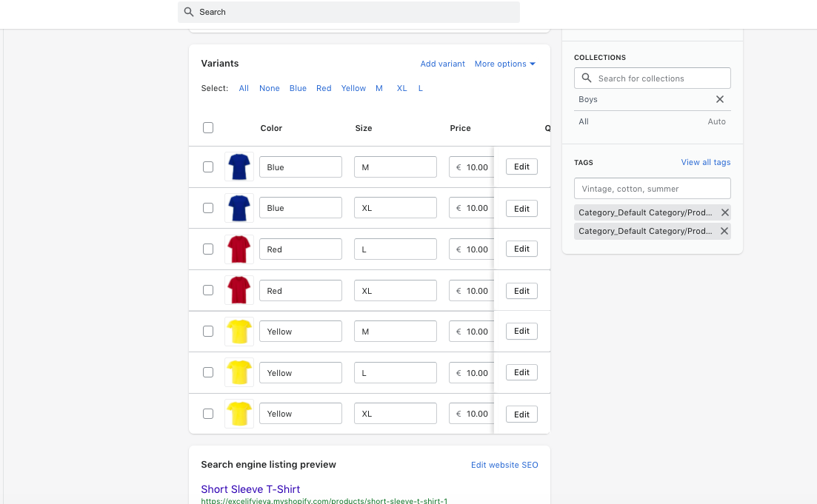Open the Red L variant t-shirt image

click(239, 249)
